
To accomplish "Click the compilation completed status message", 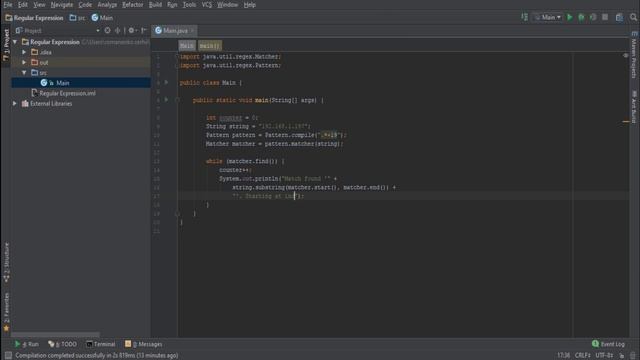I will pyautogui.click(x=97, y=356).
